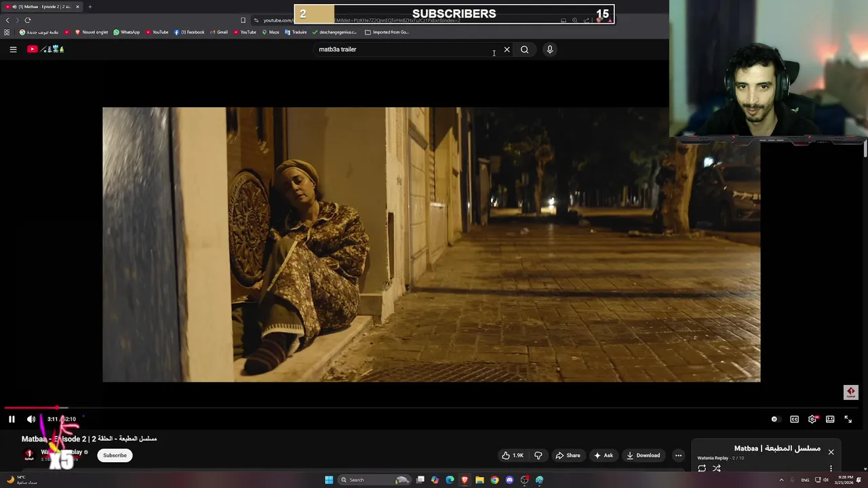Toggle shuffle playlist
This screenshot has width=868, height=488.
pyautogui.click(x=717, y=468)
